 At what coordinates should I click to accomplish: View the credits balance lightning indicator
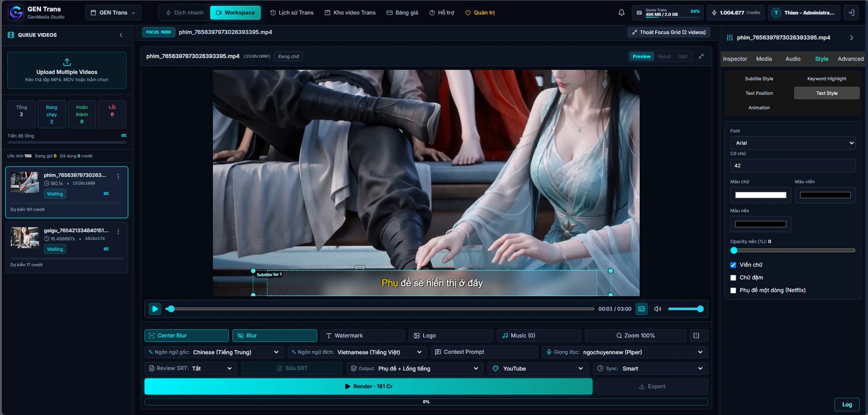click(736, 13)
